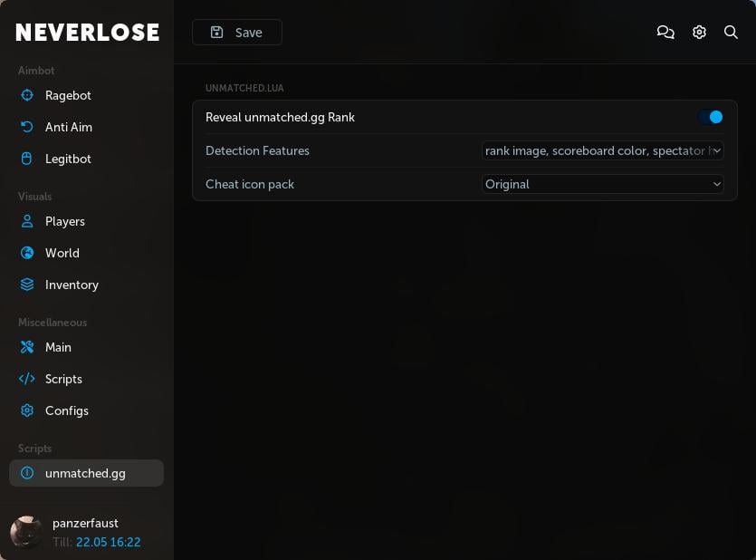Expand the Original icon pack combo box
756x560 pixels.
(x=603, y=184)
